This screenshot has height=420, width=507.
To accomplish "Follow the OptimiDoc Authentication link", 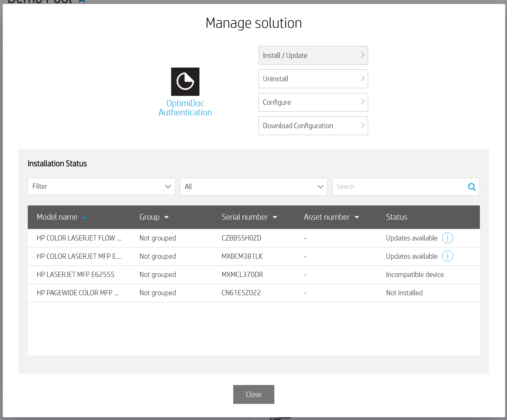I will click(x=185, y=108).
